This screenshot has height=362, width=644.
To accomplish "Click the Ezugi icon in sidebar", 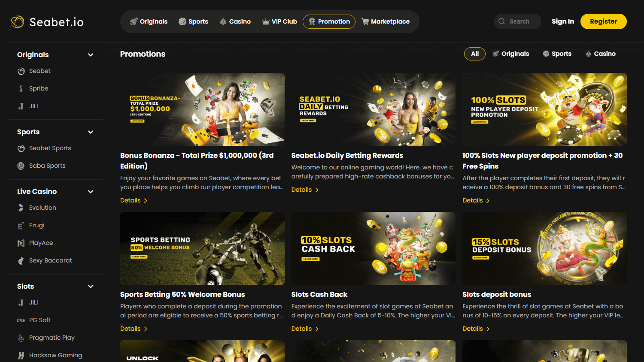I will coord(21,226).
